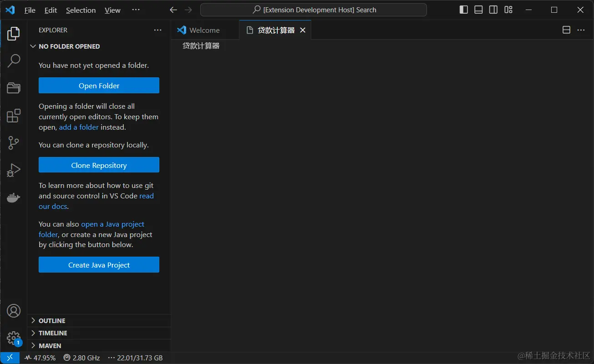
Task: Maximize the VS Code window
Action: click(554, 10)
